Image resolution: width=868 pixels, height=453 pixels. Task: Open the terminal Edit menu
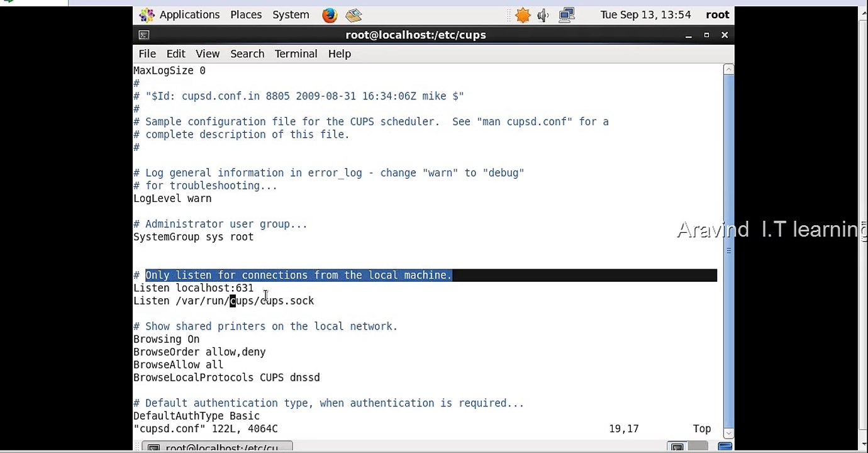(x=176, y=54)
